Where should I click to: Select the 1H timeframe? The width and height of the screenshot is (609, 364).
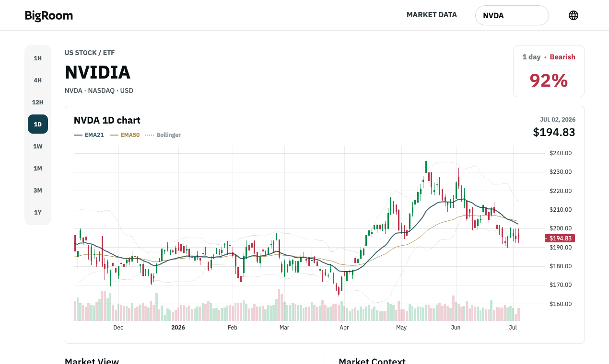pos(38,58)
